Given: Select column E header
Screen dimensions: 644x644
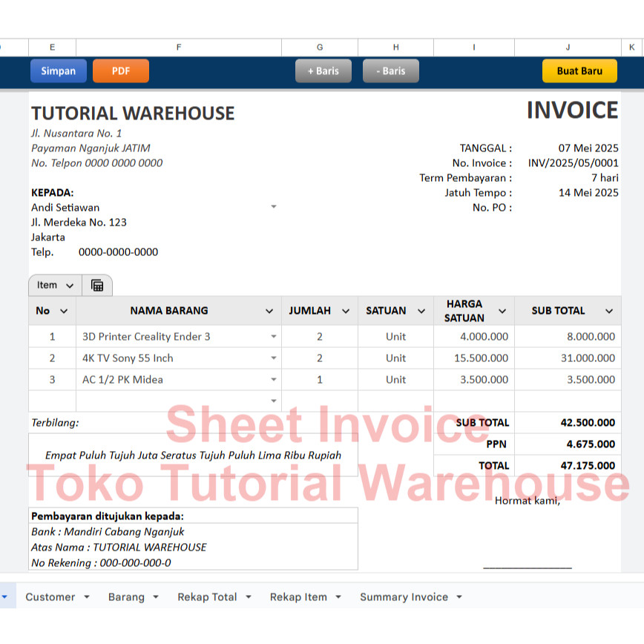Looking at the screenshot, I should pyautogui.click(x=52, y=47).
